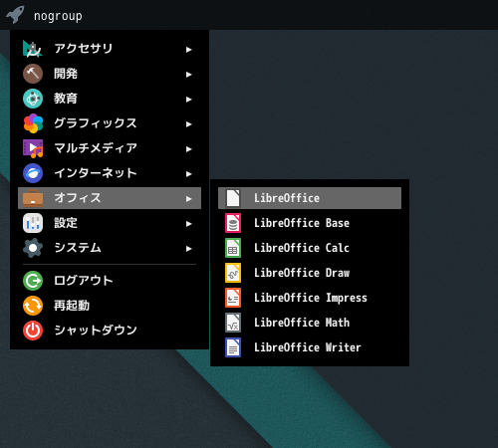
Task: Click the briefcase オフィス icon
Action: point(33,198)
